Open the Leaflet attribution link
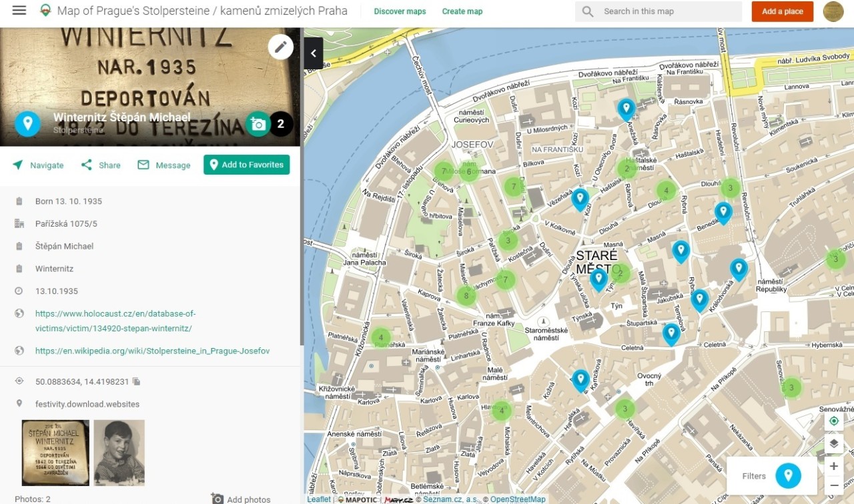This screenshot has height=504, width=854. tap(319, 499)
